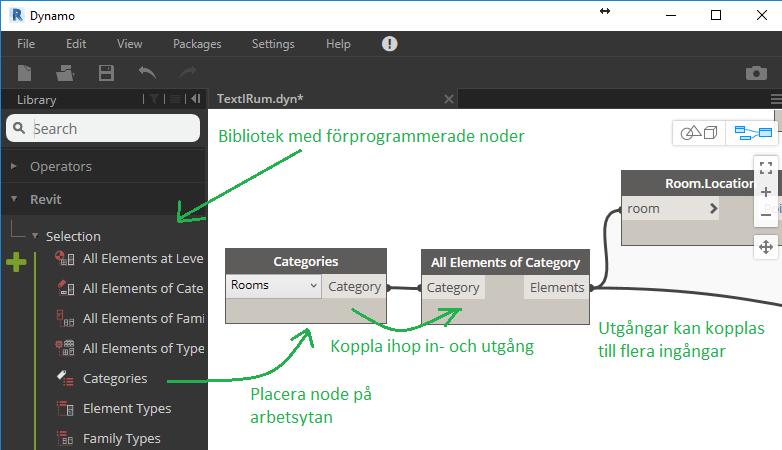Open the Packages menu
The height and width of the screenshot is (450, 782).
tap(197, 44)
